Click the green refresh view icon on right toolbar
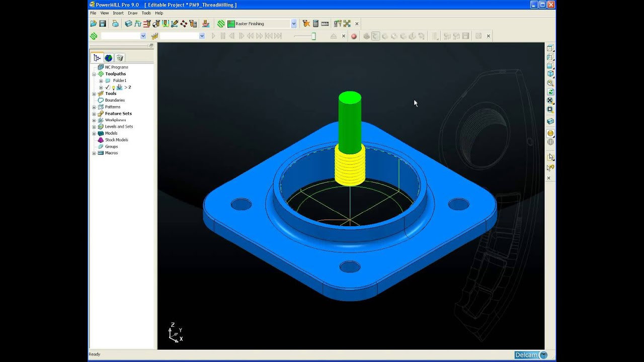The image size is (644, 362). 550,92
